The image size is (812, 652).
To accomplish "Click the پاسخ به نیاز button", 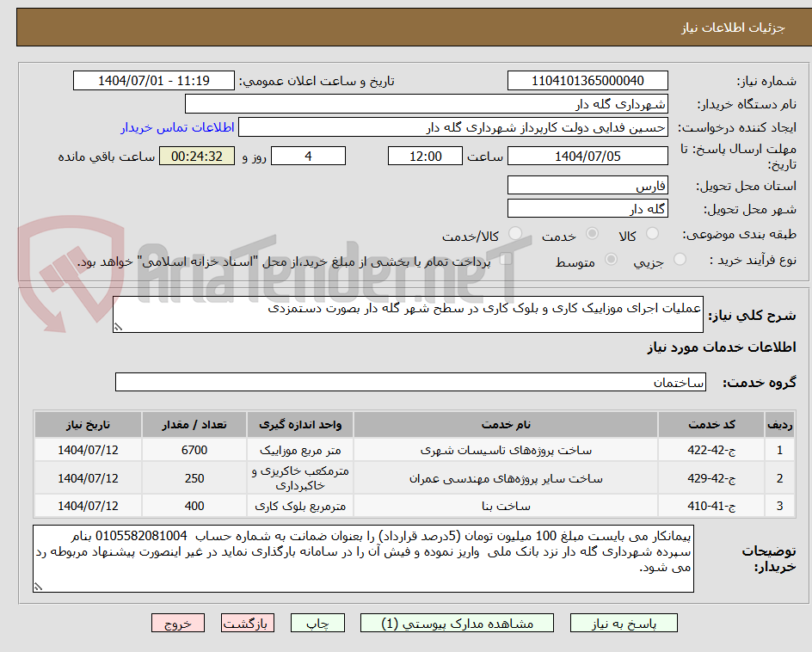I will 624,623.
